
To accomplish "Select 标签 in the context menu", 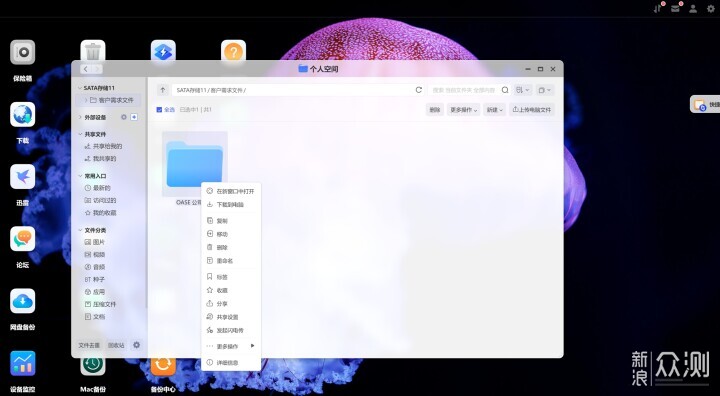I will (231, 277).
